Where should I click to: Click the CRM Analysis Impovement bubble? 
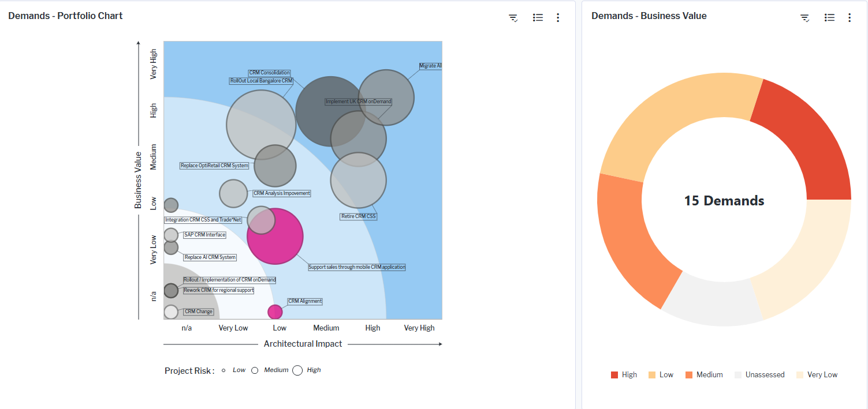pyautogui.click(x=233, y=193)
